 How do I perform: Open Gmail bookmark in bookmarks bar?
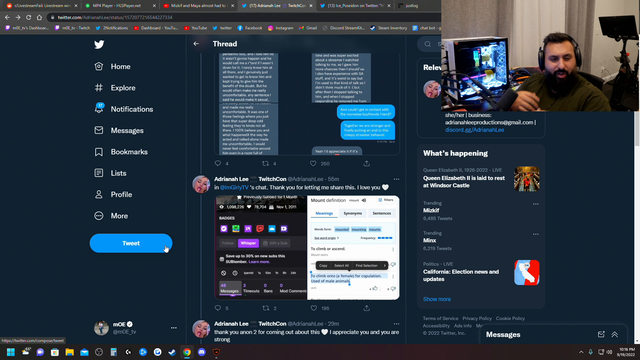click(x=308, y=28)
